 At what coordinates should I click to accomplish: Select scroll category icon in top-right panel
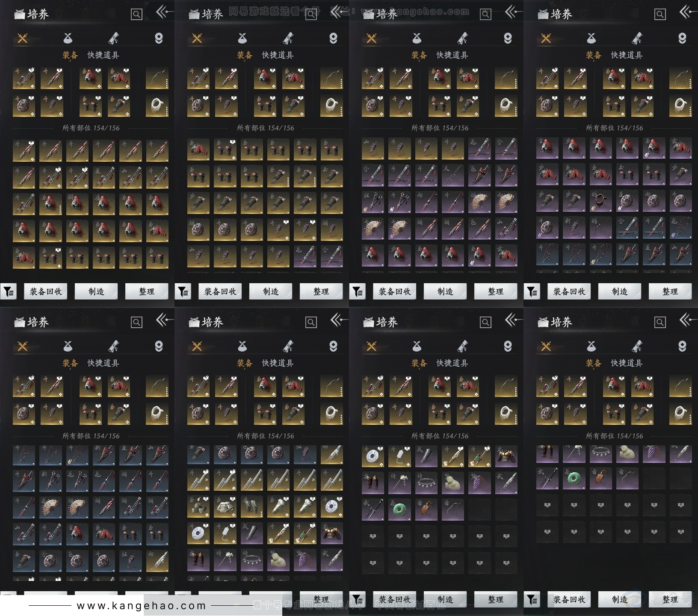(x=637, y=38)
